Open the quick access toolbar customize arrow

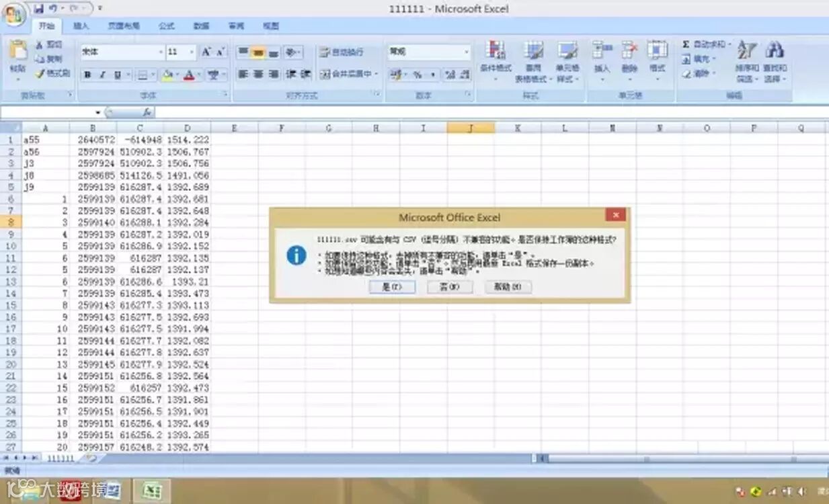coord(100,9)
